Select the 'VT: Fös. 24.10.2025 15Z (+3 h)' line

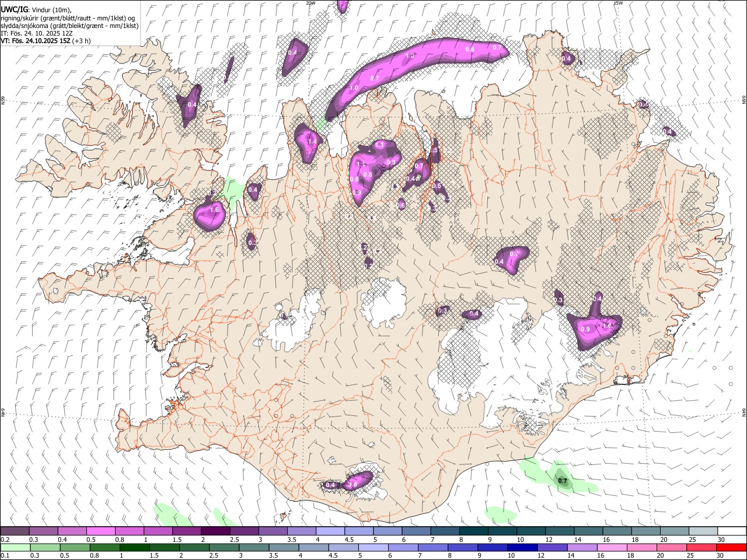(46, 41)
